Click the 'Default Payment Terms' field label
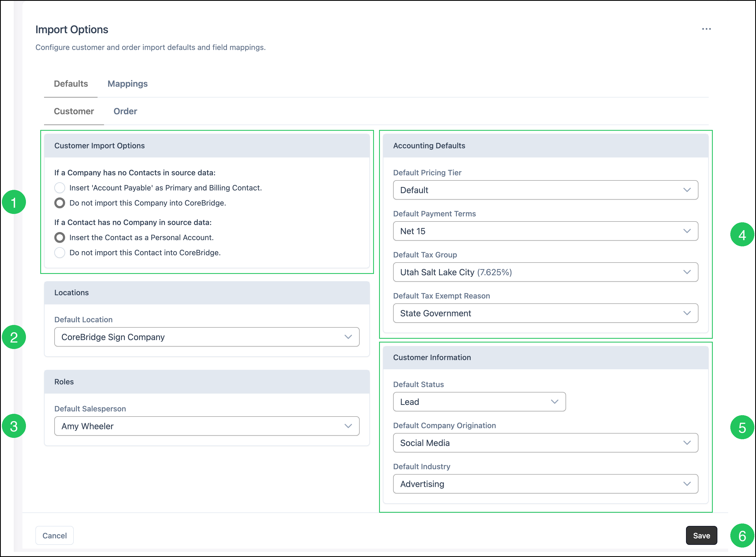The height and width of the screenshot is (557, 756). point(434,214)
